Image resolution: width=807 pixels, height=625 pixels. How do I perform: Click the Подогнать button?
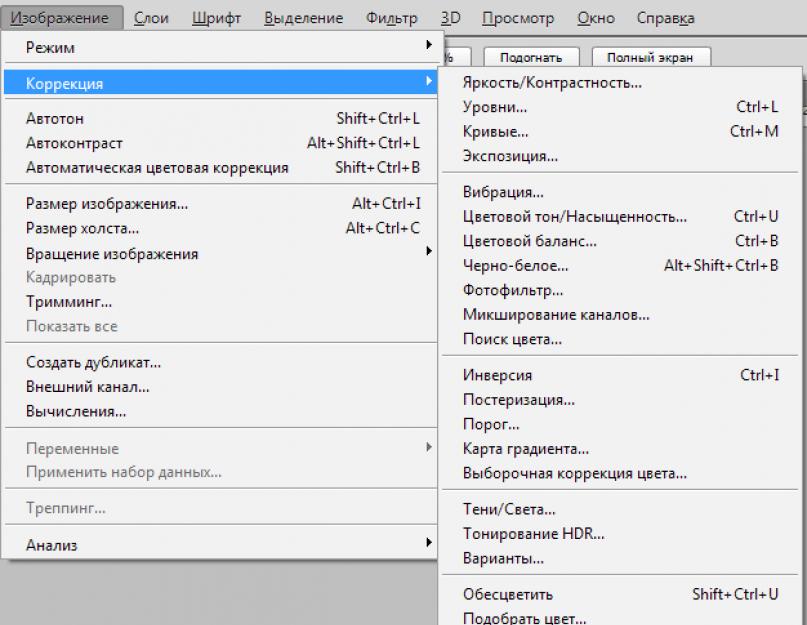click(x=531, y=58)
